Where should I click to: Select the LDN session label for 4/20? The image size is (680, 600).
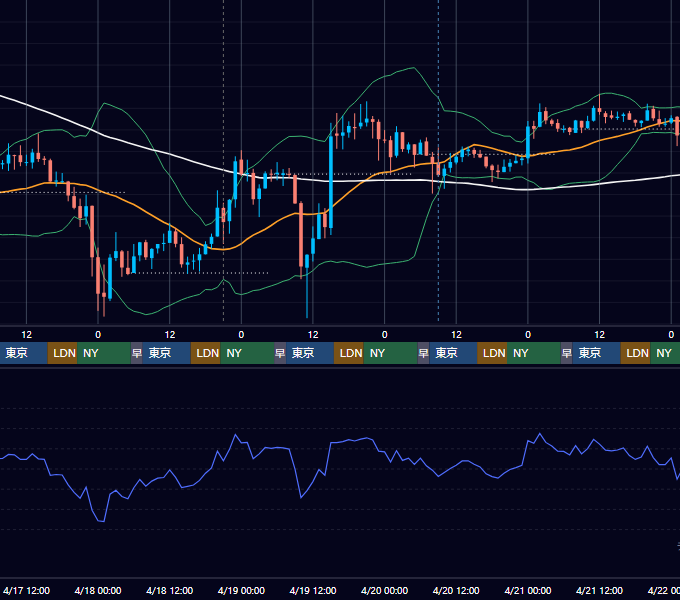point(492,353)
